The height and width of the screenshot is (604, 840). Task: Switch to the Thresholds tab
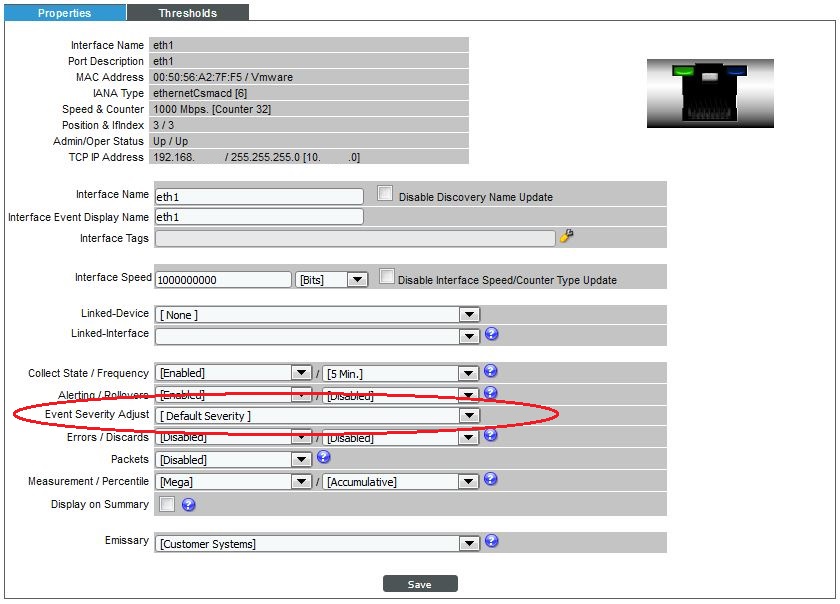(x=188, y=13)
